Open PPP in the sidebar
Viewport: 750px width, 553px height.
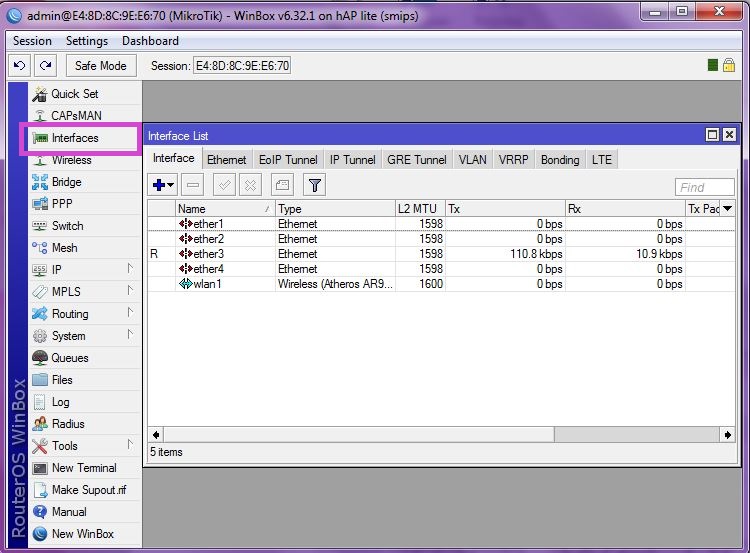pyautogui.click(x=84, y=204)
